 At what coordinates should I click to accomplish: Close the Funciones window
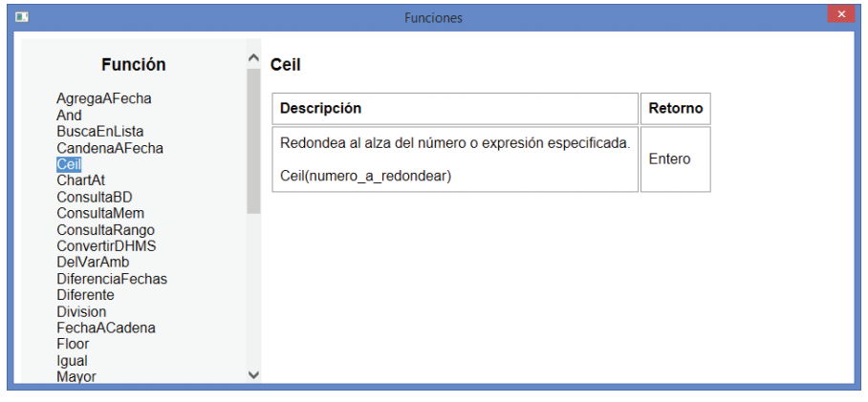click(x=840, y=15)
